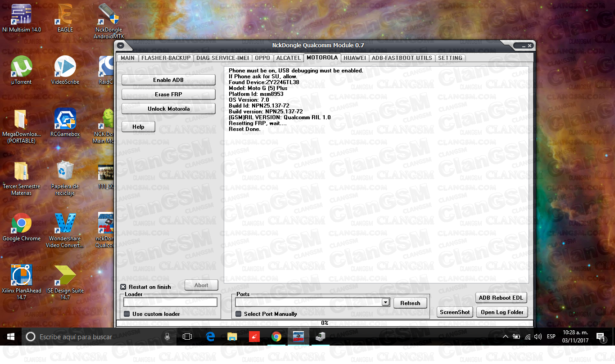Launch Google Chrome from the desktop
Screen dimensions: 615x364
pyautogui.click(x=21, y=227)
